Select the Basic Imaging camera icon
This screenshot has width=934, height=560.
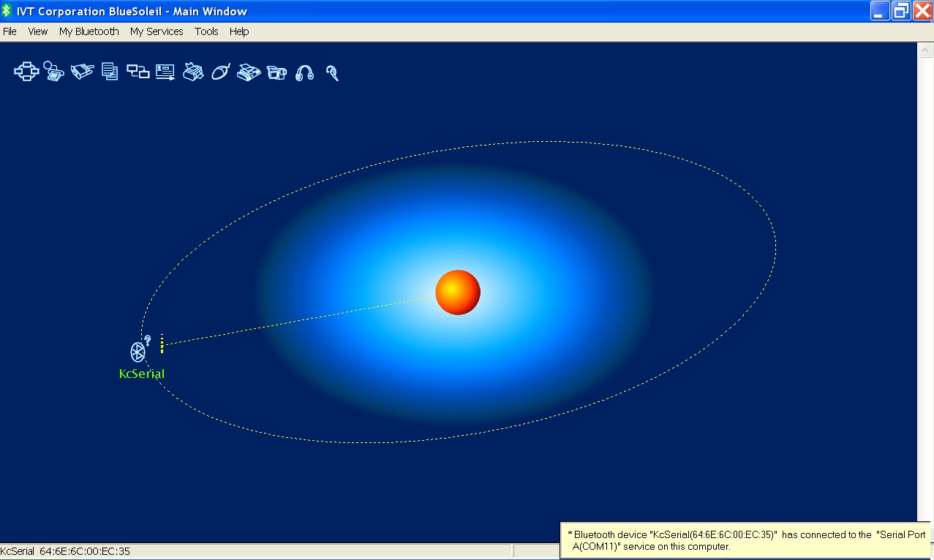pos(276,72)
